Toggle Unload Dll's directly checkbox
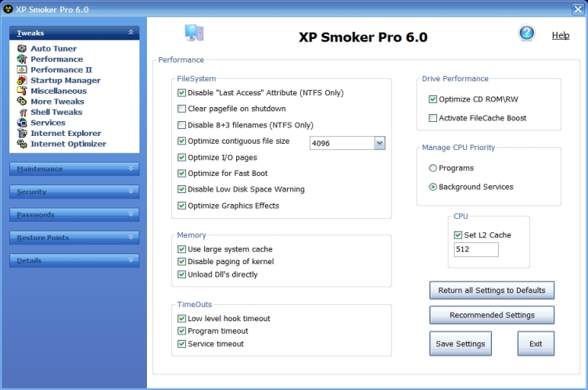This screenshot has height=390, width=588. pos(181,274)
